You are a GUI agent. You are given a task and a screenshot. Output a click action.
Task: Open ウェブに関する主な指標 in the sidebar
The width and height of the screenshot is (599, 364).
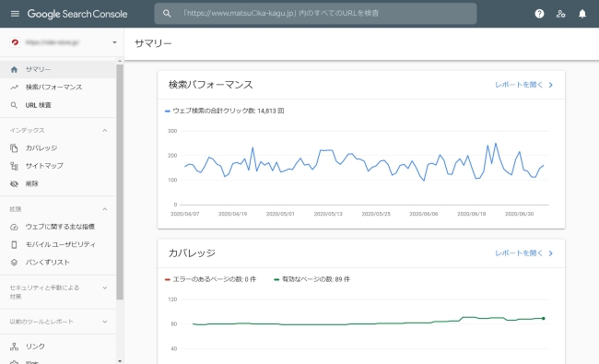(58, 227)
